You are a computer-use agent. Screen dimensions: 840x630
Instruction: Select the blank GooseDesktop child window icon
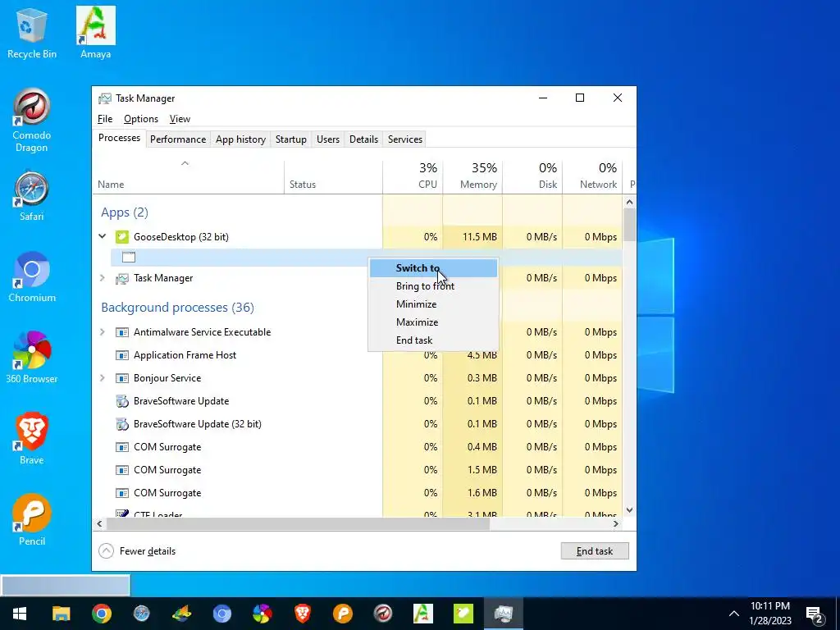[x=129, y=257]
